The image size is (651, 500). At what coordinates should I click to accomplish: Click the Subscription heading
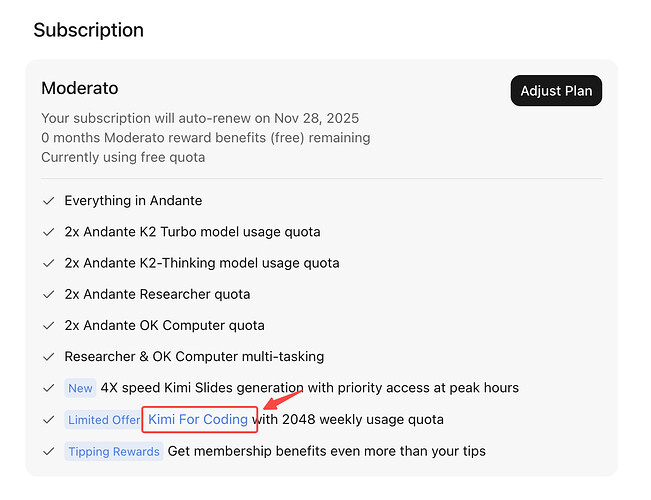click(x=88, y=30)
